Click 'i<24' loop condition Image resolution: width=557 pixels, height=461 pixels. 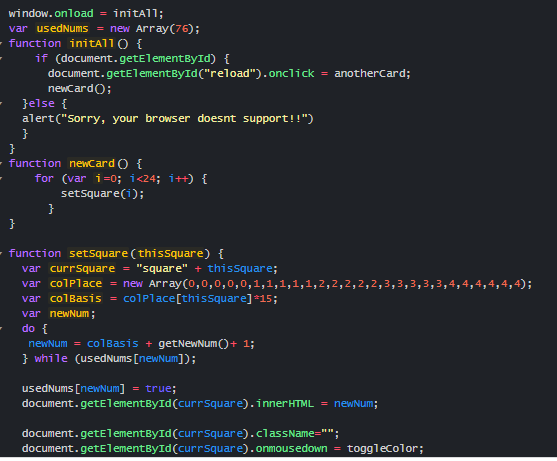(x=143, y=178)
